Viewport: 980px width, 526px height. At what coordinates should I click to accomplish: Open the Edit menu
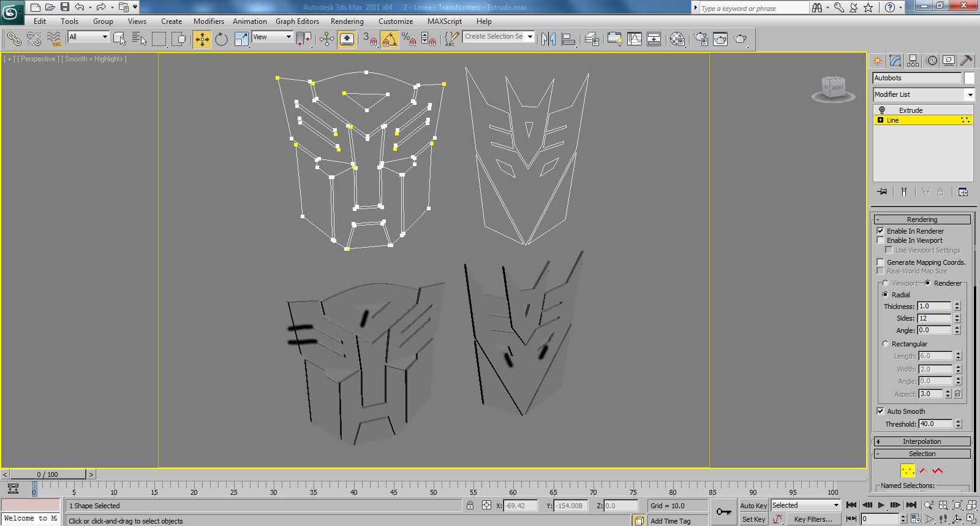point(40,21)
